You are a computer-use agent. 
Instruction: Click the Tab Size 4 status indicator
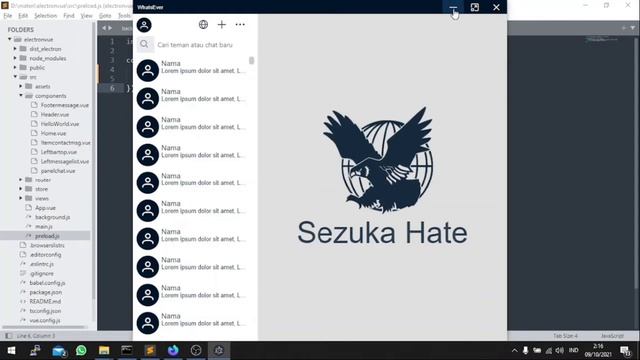pos(565,336)
